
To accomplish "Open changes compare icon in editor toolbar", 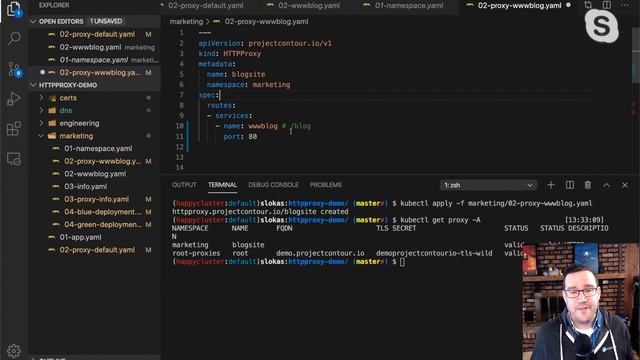I will click(x=588, y=5).
